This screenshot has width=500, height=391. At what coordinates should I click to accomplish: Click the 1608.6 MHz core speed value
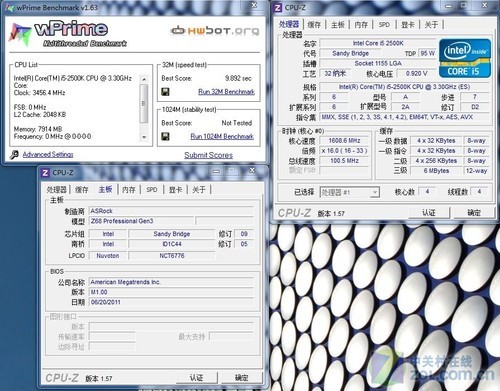pyautogui.click(x=344, y=141)
